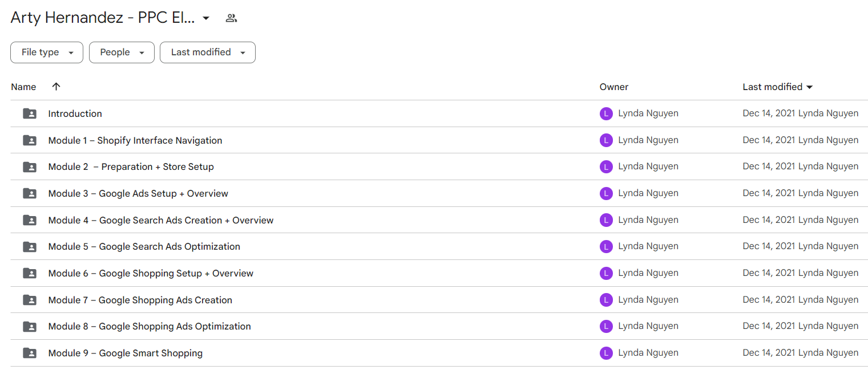The width and height of the screenshot is (868, 374).
Task: Click owner name Lynda Nguyen in Module 5 row
Action: click(x=648, y=246)
